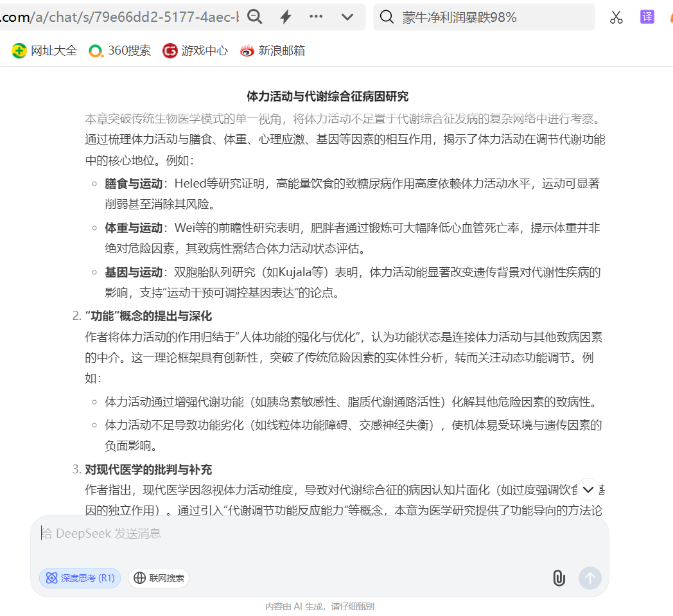Click the bold text 膳食与运动
The width and height of the screenshot is (673, 616).
(x=134, y=184)
